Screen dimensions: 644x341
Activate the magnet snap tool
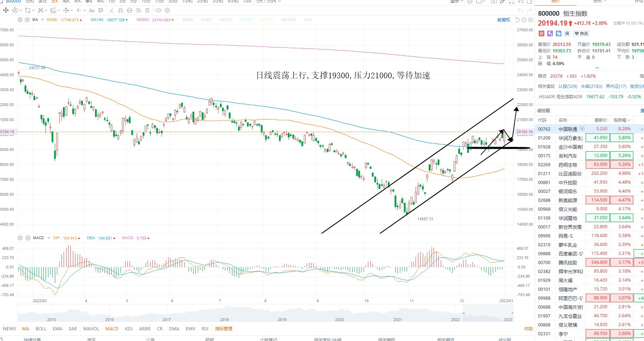[x=121, y=10]
